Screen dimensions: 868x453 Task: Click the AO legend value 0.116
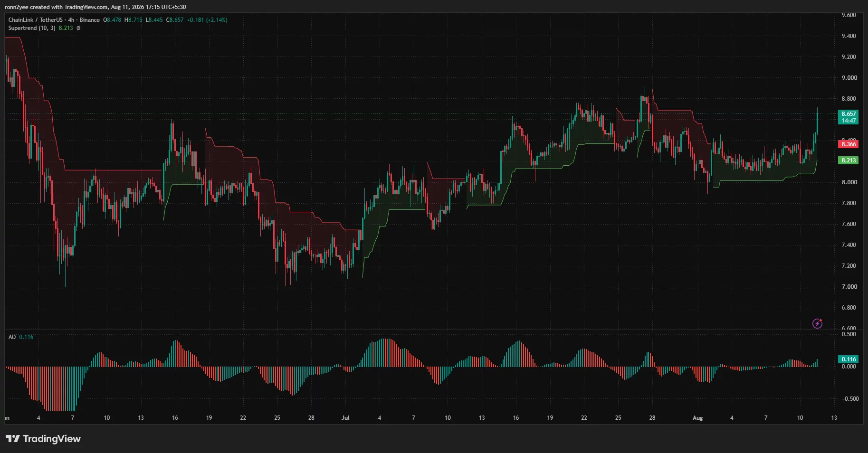click(26, 337)
